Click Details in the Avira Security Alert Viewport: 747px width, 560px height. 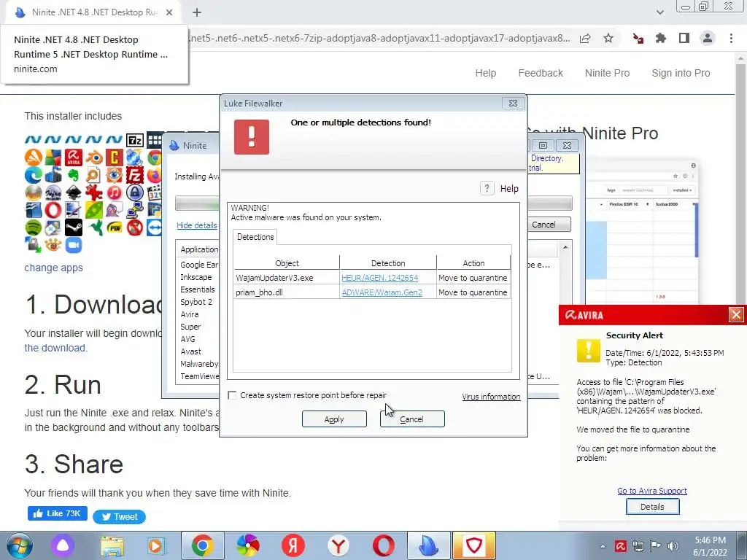(x=652, y=507)
